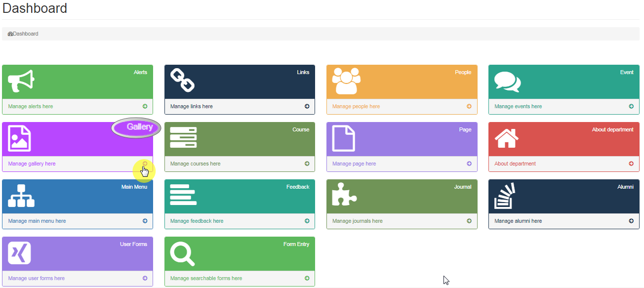Open the 'Manage people here' link
Screen dimensions: 644x288
coord(356,107)
